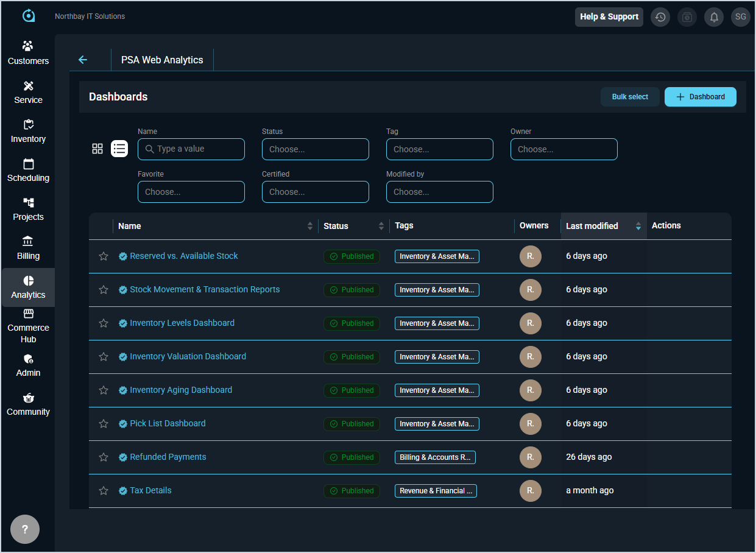
Task: Switch to list view
Action: click(119, 149)
